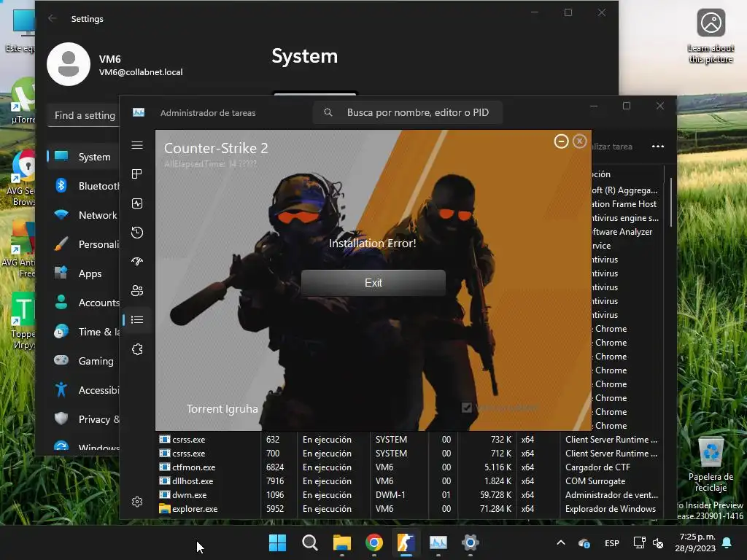Image resolution: width=747 pixels, height=560 pixels.
Task: Select Gaming in the Settings sidebar
Action: [x=83, y=361]
